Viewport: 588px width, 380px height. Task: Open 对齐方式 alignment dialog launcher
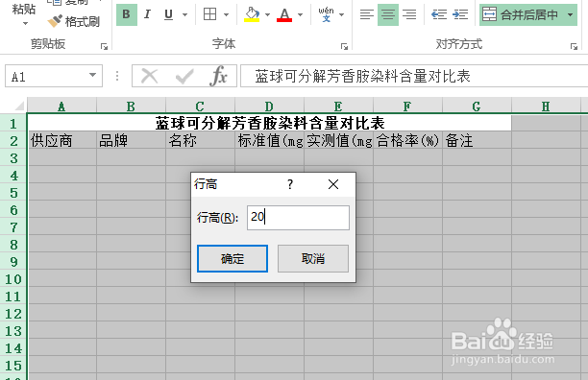574,46
